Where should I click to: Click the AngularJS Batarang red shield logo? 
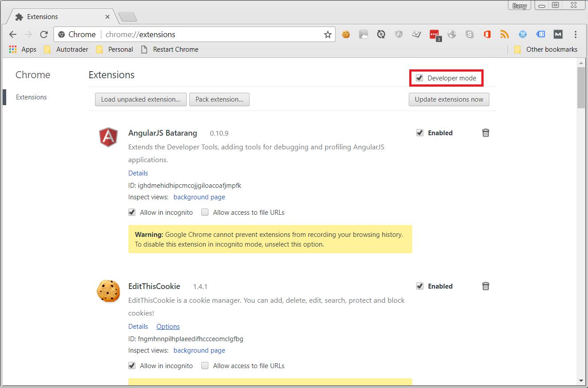click(x=108, y=137)
